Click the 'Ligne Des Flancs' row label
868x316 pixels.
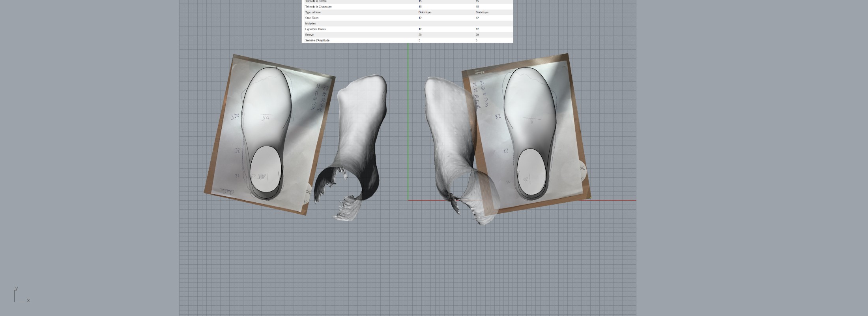[316, 29]
